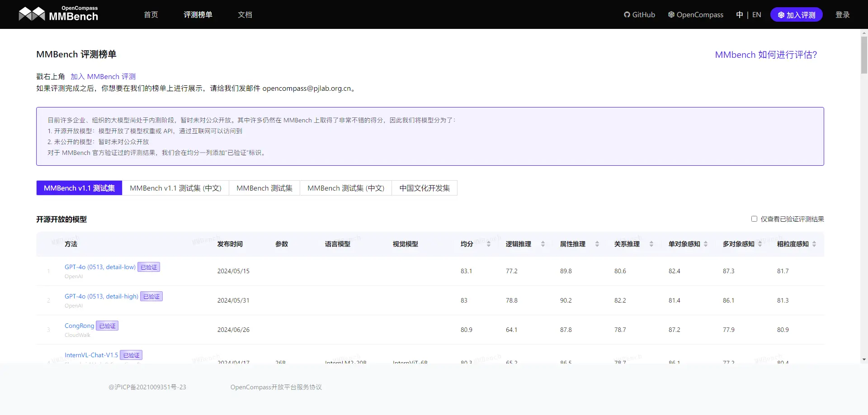This screenshot has width=868, height=415.
Task: Click 登录 to log in
Action: tap(842, 14)
